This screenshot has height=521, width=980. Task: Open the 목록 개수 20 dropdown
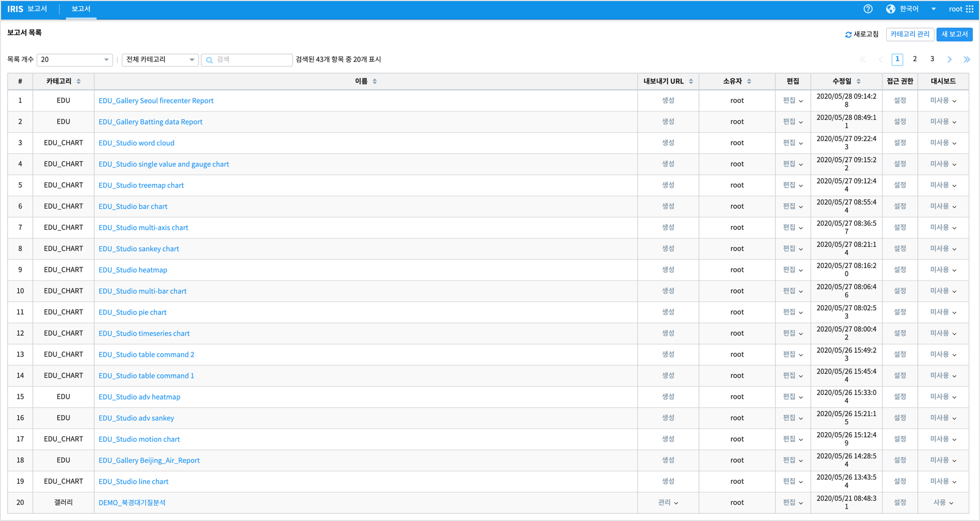[75, 60]
